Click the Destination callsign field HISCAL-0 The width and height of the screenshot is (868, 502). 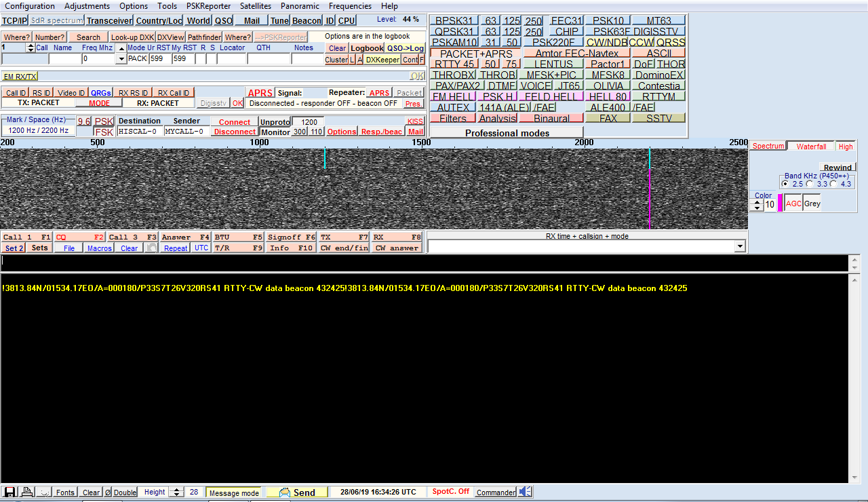point(140,132)
